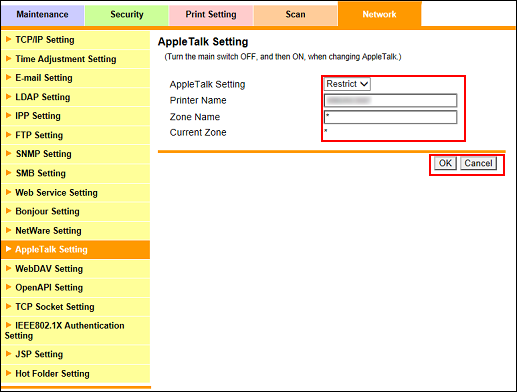Screen dimensions: 517x392
Task: Go to NetWare Setting
Action: coord(75,231)
